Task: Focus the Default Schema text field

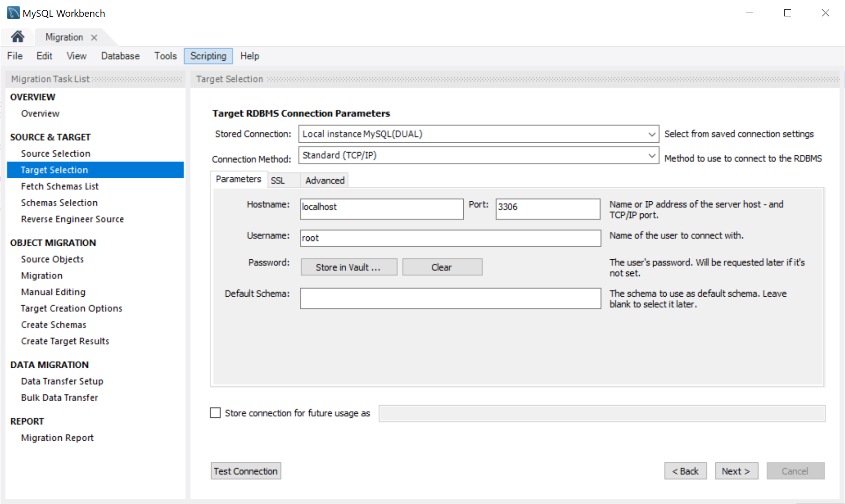Action: 450,298
